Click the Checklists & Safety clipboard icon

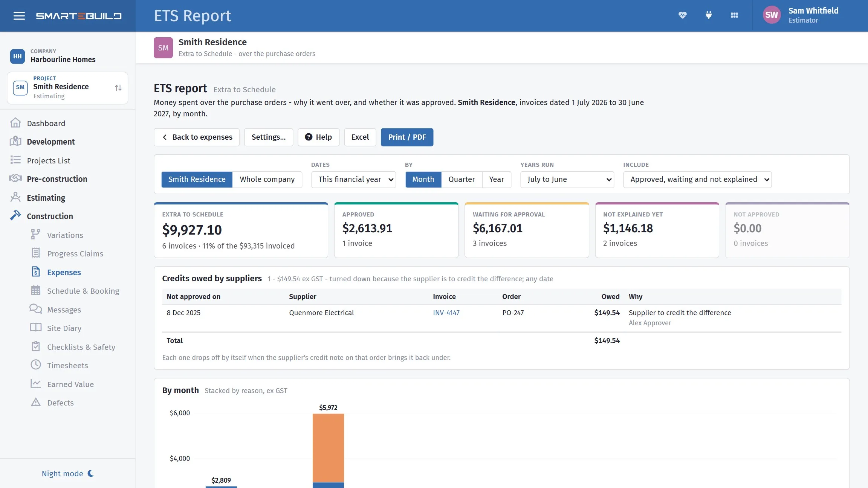click(x=35, y=346)
